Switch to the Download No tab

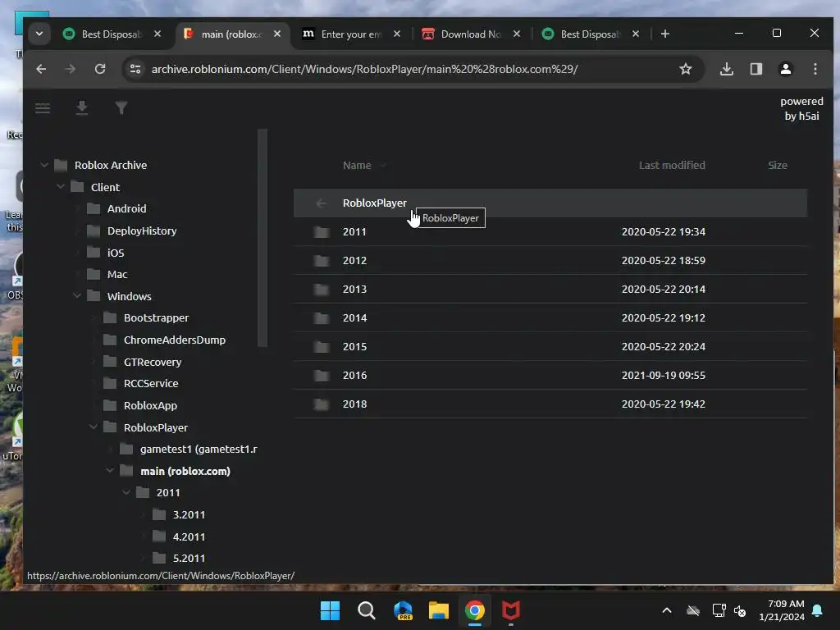[470, 34]
